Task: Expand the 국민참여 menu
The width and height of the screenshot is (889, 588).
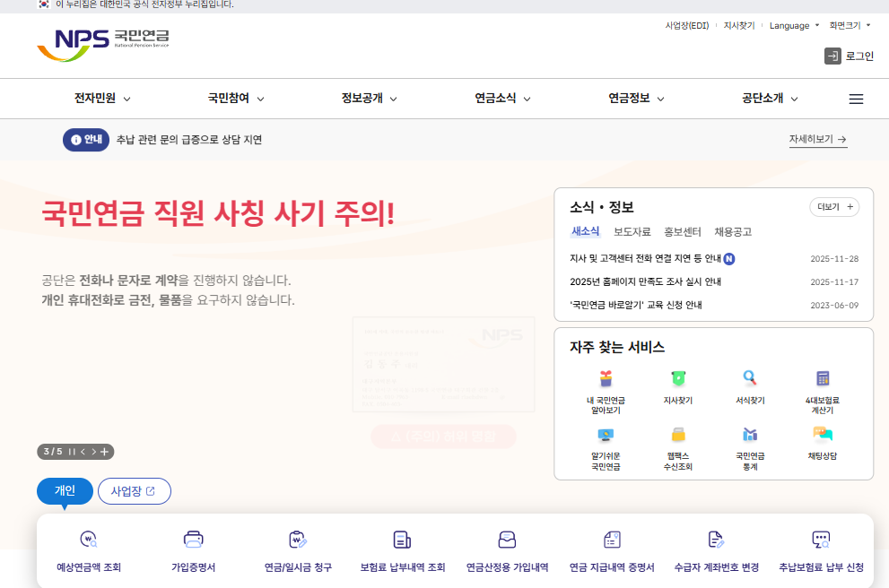Action: (236, 99)
